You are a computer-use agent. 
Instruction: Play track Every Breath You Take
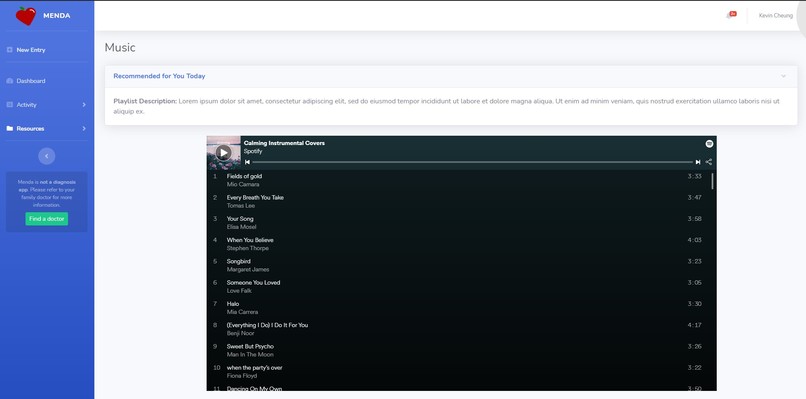(255, 197)
